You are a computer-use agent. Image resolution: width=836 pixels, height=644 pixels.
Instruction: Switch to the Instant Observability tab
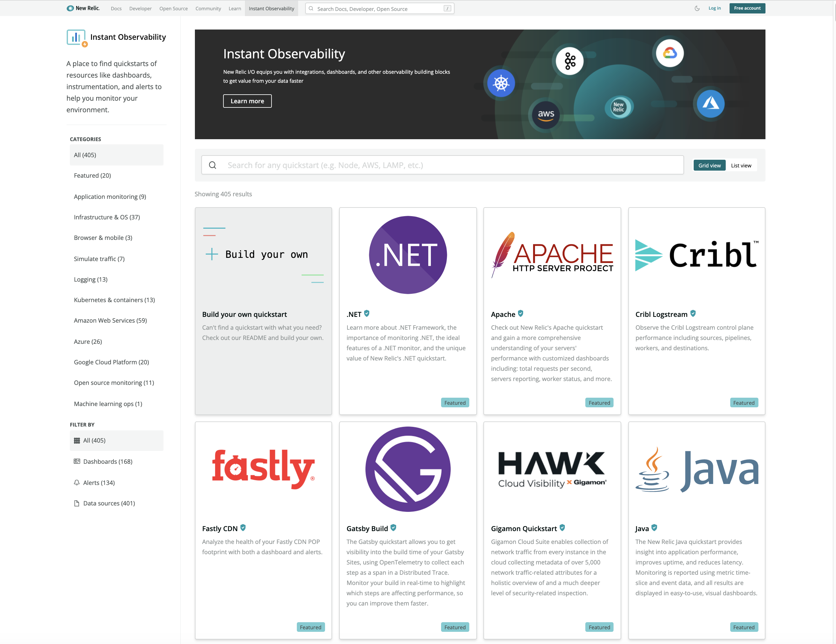point(272,8)
